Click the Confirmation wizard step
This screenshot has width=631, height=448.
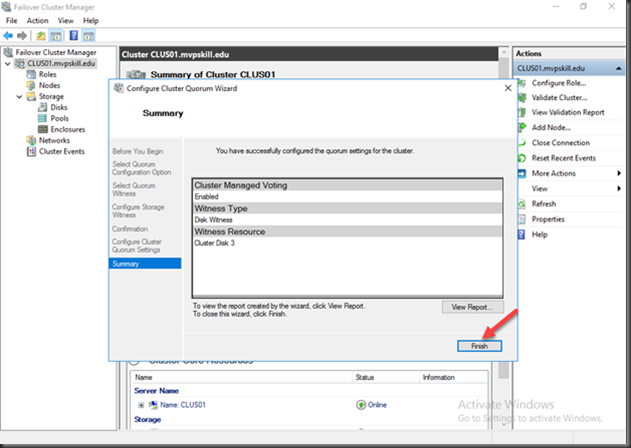pyautogui.click(x=130, y=229)
